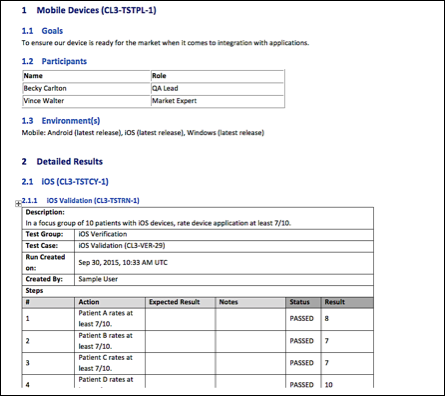Click 'Patient C rates at least 7/10' cell
This screenshot has height=396, width=445.
click(x=110, y=363)
